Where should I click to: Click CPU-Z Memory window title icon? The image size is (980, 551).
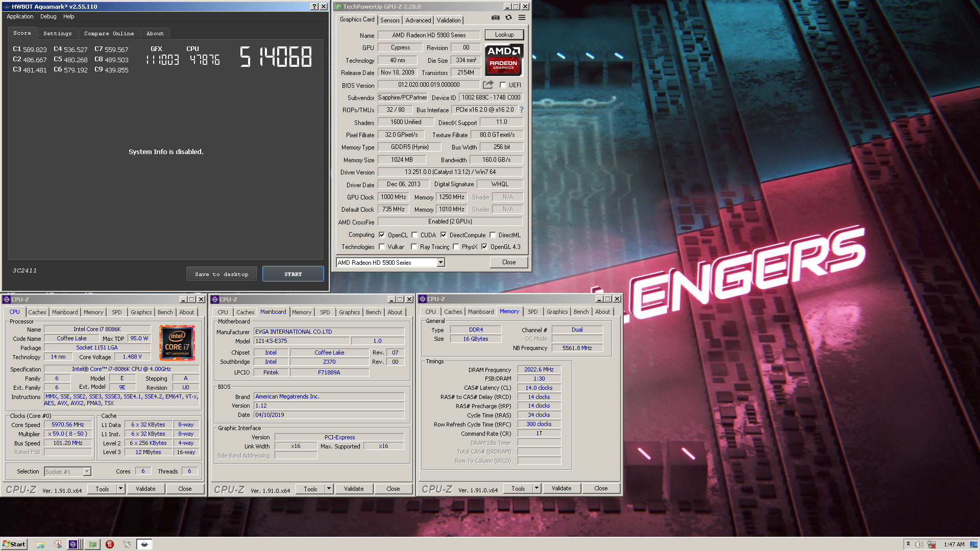point(423,299)
